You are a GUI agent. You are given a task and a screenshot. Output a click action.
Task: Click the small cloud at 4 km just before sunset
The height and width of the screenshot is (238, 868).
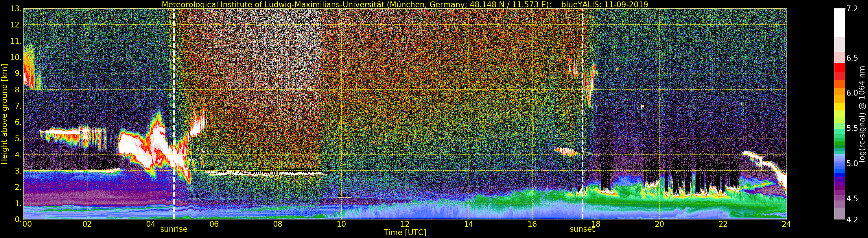[x=566, y=151]
